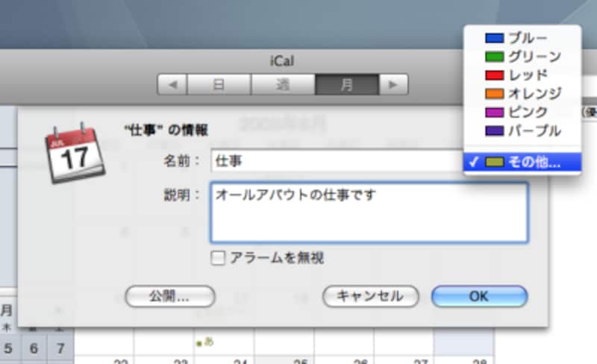Switch to month view (月)
Viewport: 597px width, 364px height.
[x=347, y=84]
